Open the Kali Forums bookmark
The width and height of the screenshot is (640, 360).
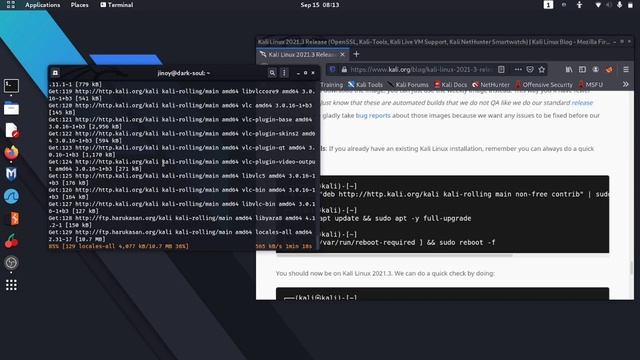(x=408, y=84)
